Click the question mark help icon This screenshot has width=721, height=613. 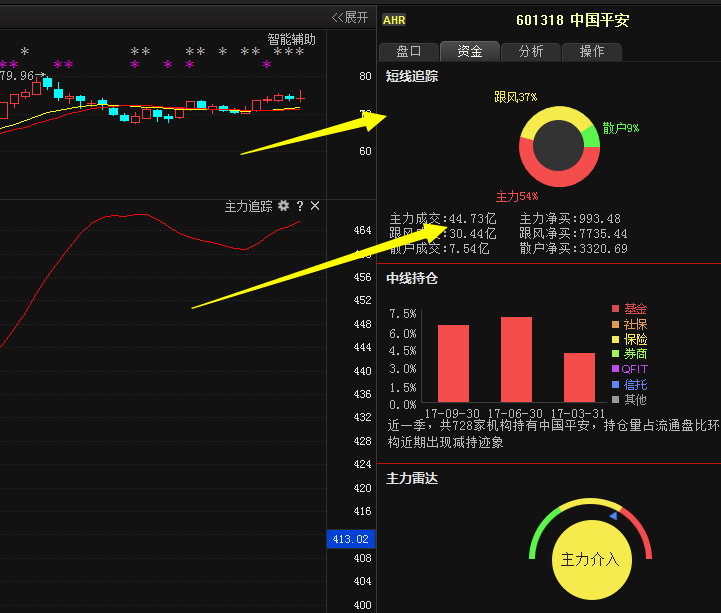point(300,206)
